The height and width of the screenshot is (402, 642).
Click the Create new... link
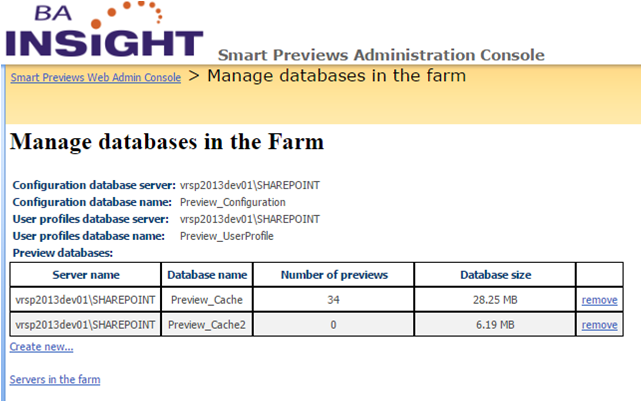(x=41, y=347)
